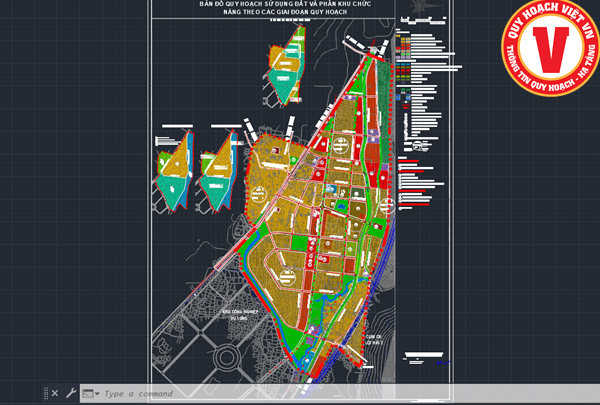The width and height of the screenshot is (600, 405).
Task: Select the "CỤM CN" label
Action: click(x=374, y=337)
